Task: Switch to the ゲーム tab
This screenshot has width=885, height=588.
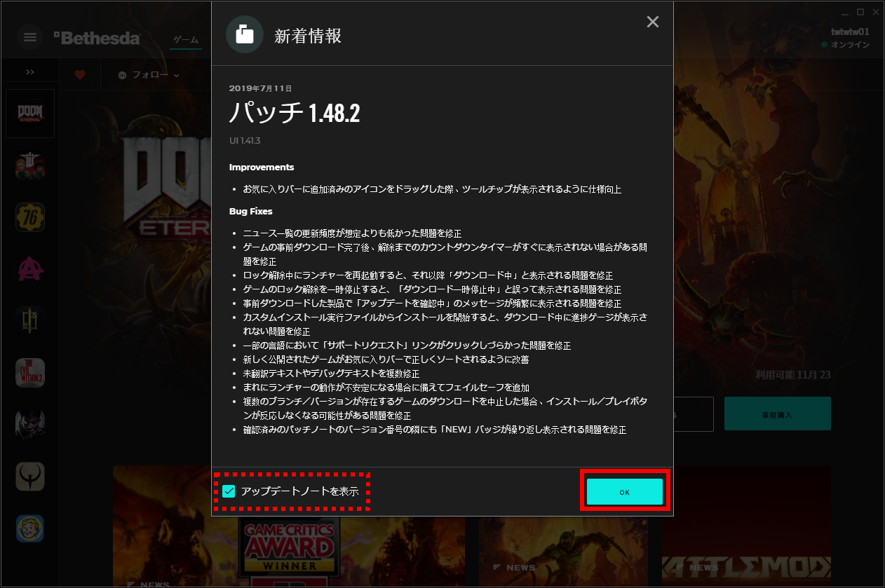Action: click(187, 40)
